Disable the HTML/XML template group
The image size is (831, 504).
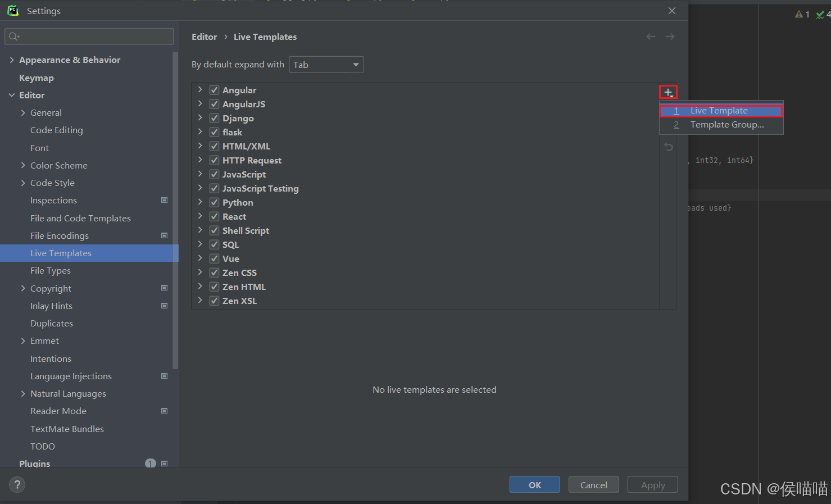(x=214, y=146)
